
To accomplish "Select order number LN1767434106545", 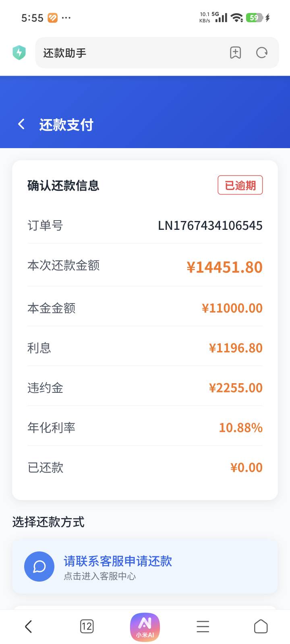I will tap(210, 225).
